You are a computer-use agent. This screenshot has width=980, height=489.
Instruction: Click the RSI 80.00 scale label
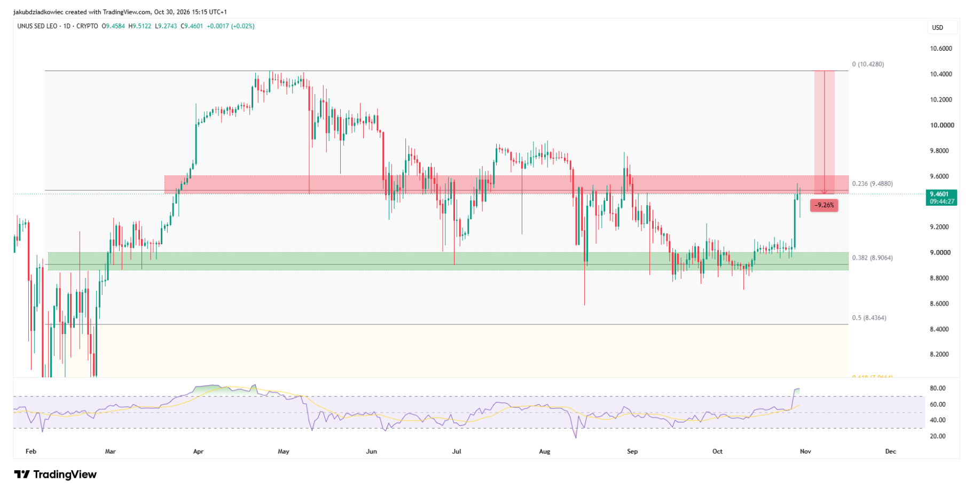point(938,389)
